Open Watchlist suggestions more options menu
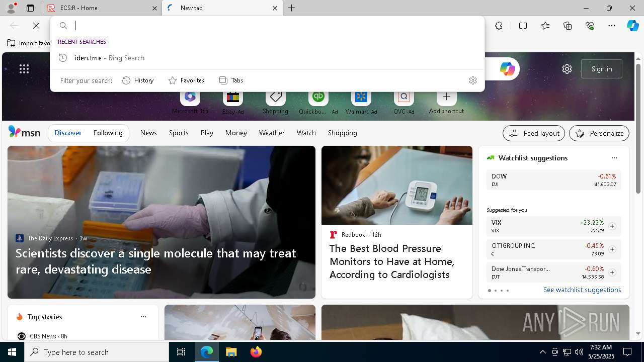The height and width of the screenshot is (362, 644). pos(614,158)
